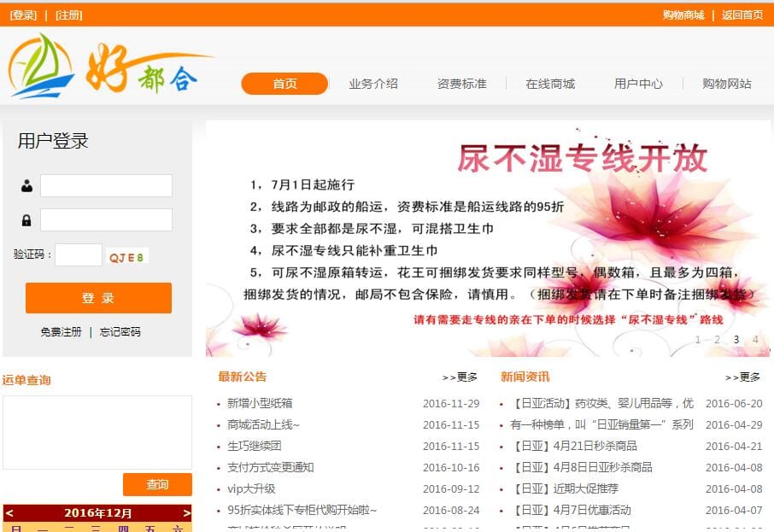Click the user icon beside username field
This screenshot has height=532, width=774.
[26, 186]
